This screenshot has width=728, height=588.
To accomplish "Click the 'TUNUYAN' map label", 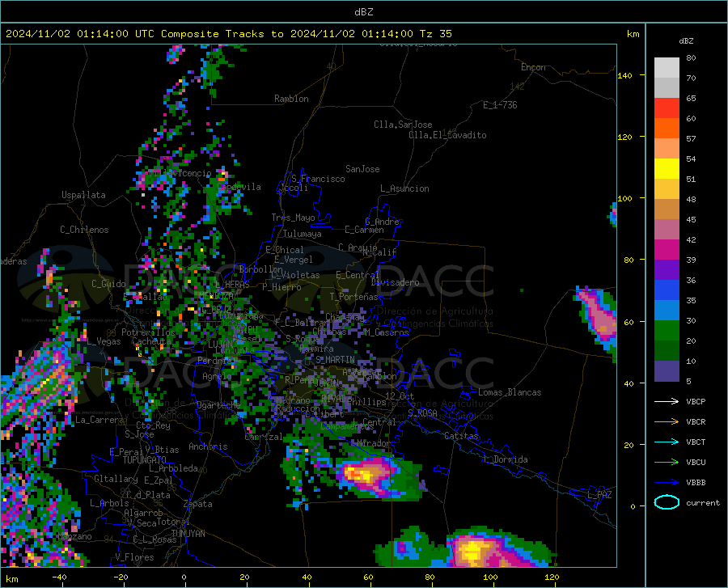I will coord(188,534).
